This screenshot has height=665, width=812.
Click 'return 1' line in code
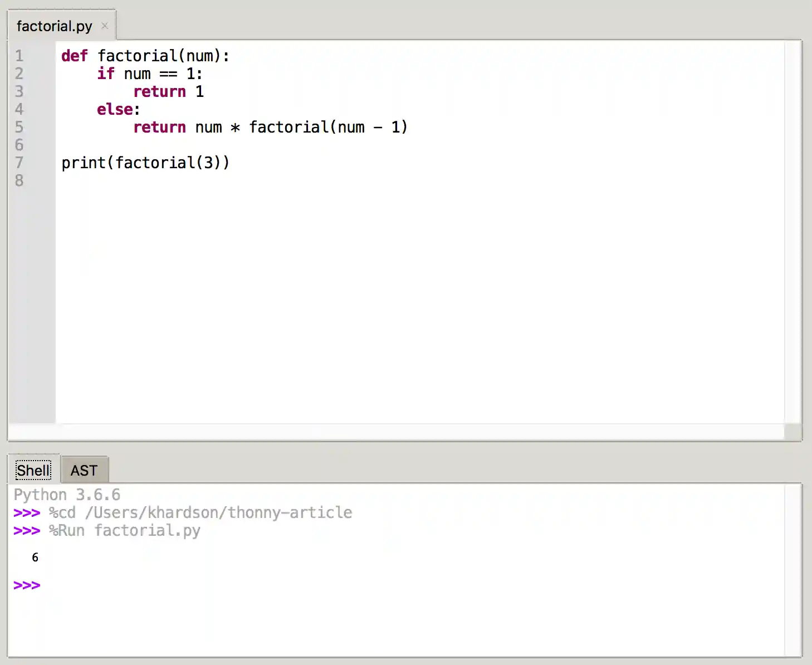click(169, 91)
